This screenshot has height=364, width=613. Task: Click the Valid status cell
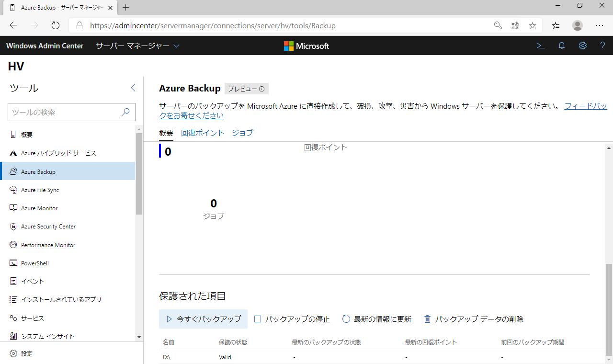226,357
